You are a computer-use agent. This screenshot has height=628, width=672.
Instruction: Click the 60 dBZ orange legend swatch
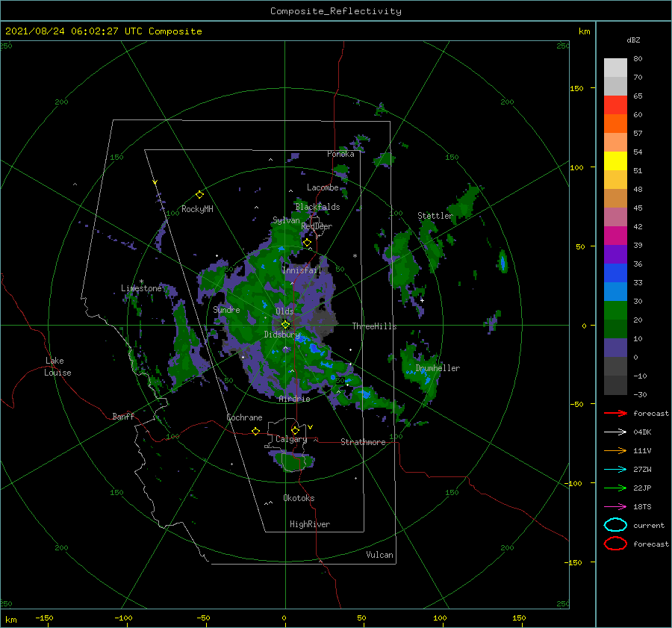[x=615, y=123]
